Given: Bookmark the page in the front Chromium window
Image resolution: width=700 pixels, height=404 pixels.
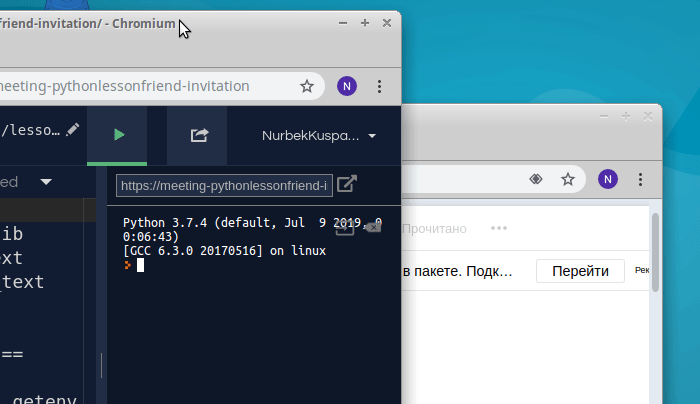Looking at the screenshot, I should (307, 86).
